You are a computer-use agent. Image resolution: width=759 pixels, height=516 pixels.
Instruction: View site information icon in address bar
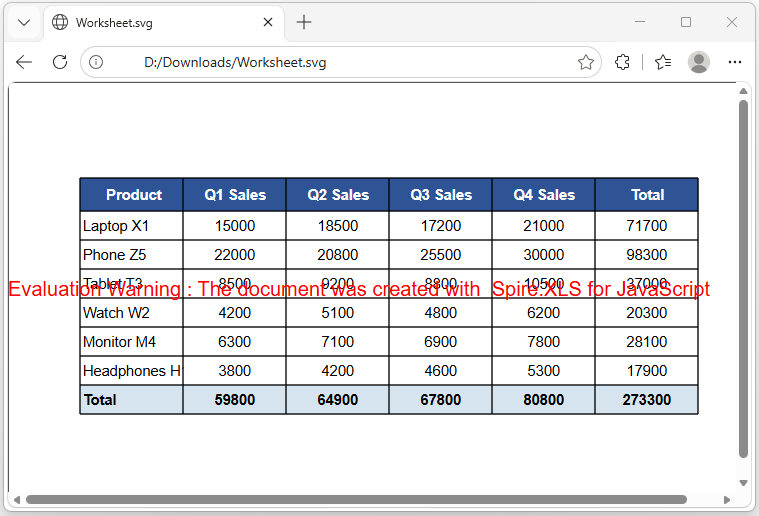[96, 62]
